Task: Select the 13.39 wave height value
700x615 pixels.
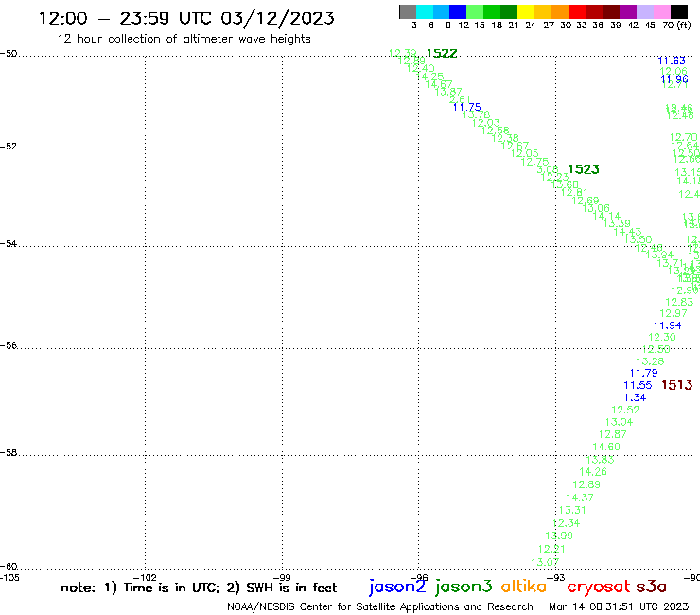Action: (617, 223)
